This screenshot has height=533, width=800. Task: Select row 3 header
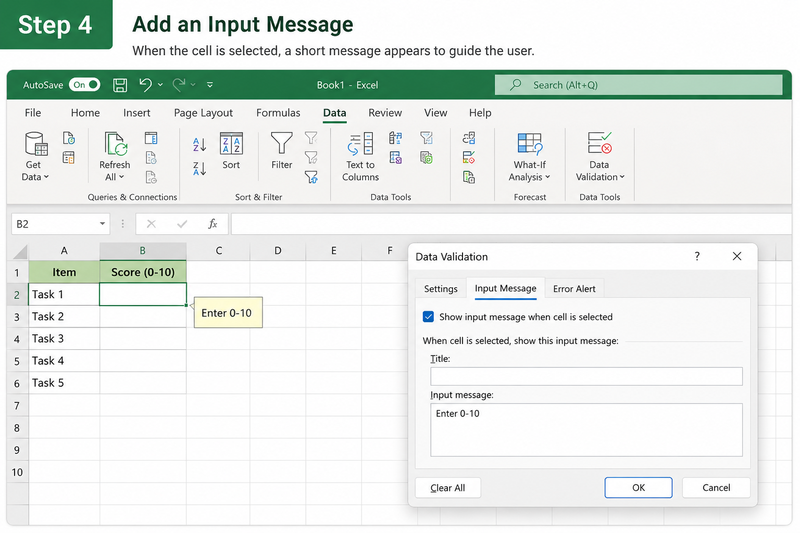pos(17,317)
